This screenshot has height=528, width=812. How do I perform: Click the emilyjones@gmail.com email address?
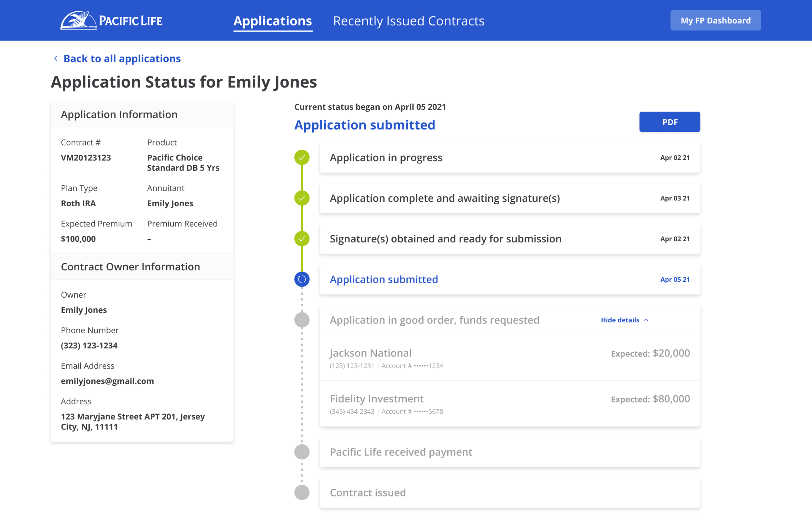click(107, 381)
